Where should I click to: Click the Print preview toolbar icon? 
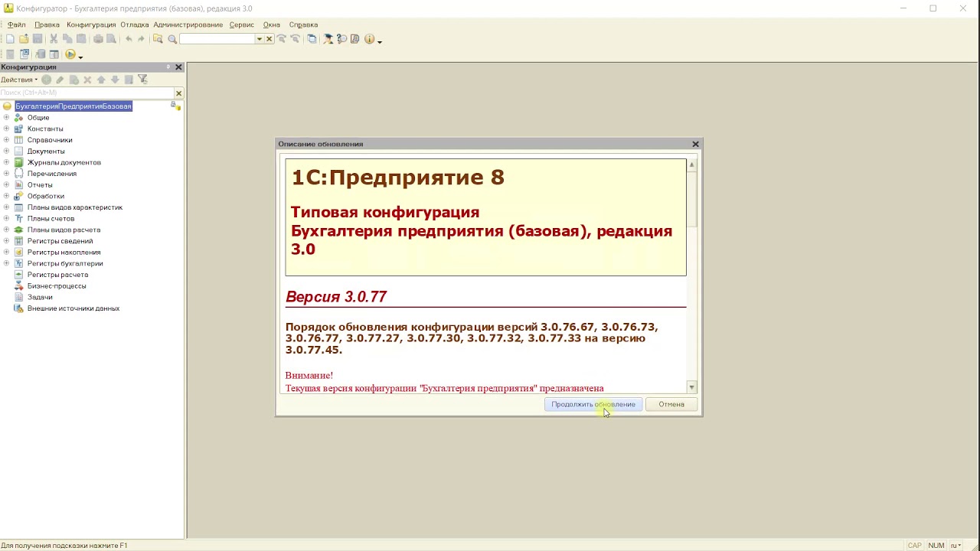[111, 39]
